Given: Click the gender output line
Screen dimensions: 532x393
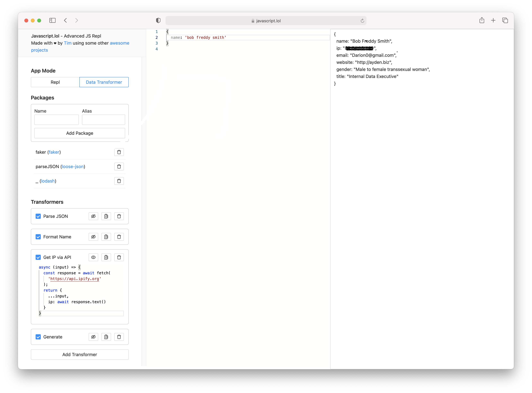Looking at the screenshot, I should [383, 69].
